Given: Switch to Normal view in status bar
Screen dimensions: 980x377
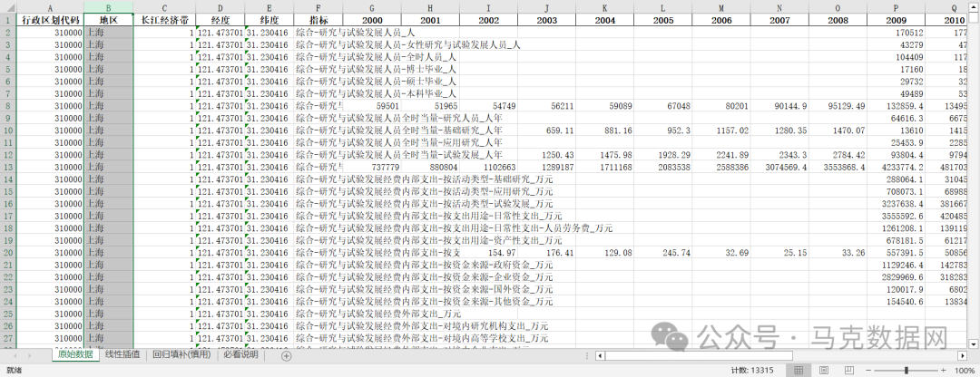Looking at the screenshot, I should (799, 370).
